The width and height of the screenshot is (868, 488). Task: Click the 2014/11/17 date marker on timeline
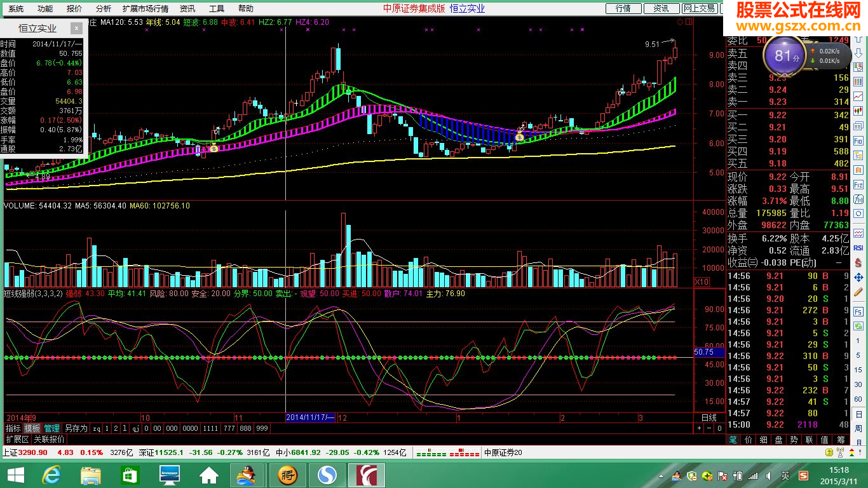pyautogui.click(x=310, y=417)
